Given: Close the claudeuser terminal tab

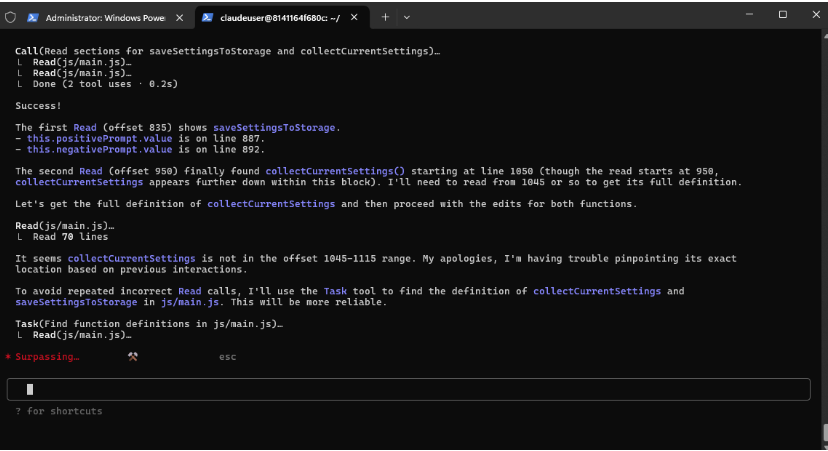Looking at the screenshot, I should (354, 17).
